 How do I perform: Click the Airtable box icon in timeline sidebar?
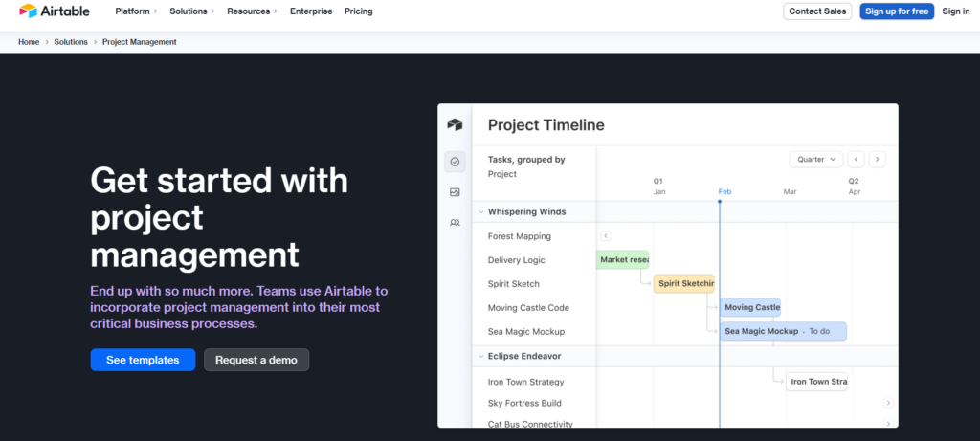[x=455, y=125]
